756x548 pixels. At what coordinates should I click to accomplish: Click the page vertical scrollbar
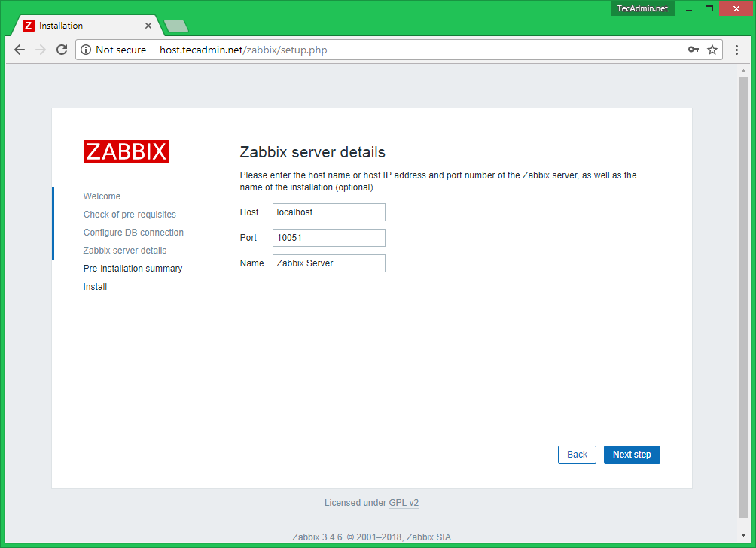coord(744,301)
